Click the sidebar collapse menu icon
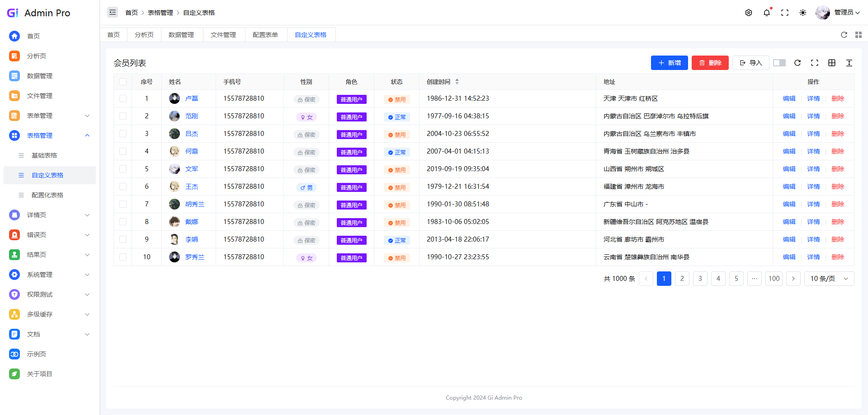The height and width of the screenshot is (415, 868). (x=113, y=12)
